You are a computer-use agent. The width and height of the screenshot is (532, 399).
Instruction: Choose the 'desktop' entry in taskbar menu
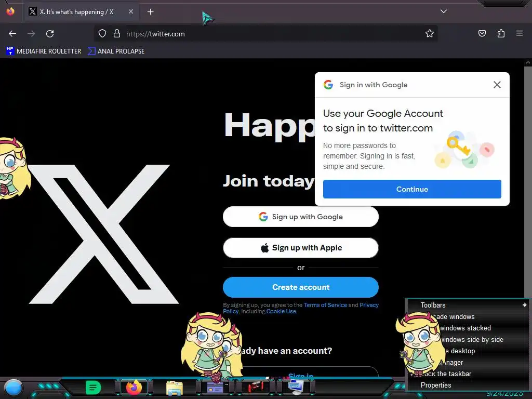click(x=468, y=351)
